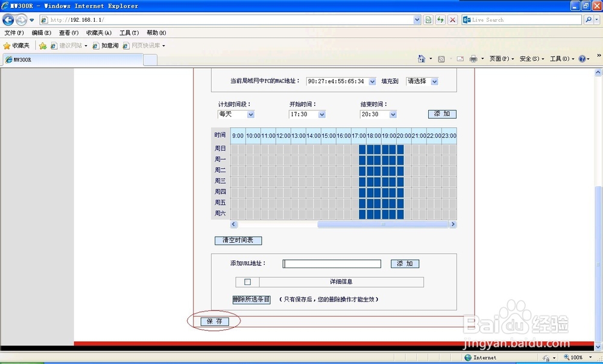Image resolution: width=603 pixels, height=364 pixels.
Task: Switch to the MW300R browser tab
Action: (x=24, y=59)
